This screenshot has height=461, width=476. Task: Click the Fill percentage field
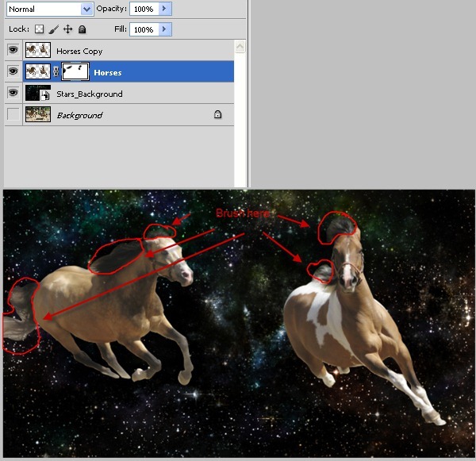144,29
